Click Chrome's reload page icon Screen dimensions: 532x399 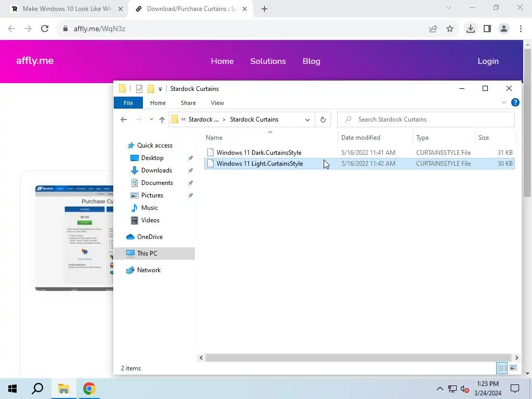[x=45, y=29]
